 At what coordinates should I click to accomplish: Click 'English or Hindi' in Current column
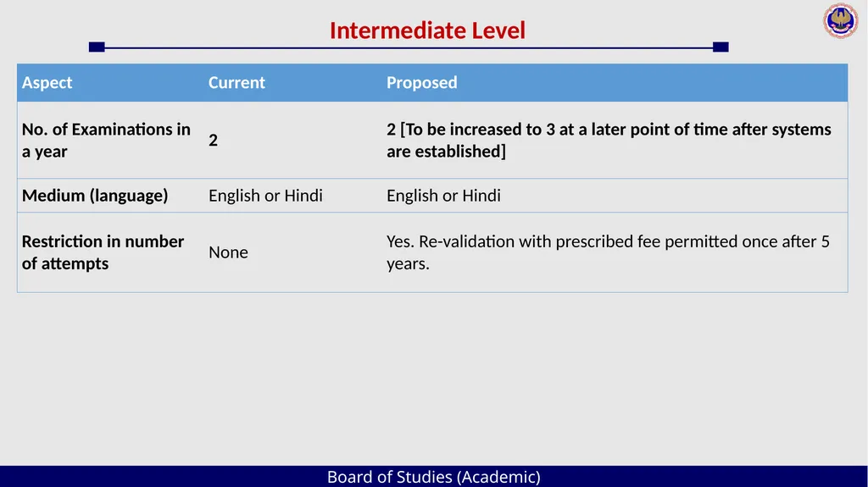click(265, 196)
